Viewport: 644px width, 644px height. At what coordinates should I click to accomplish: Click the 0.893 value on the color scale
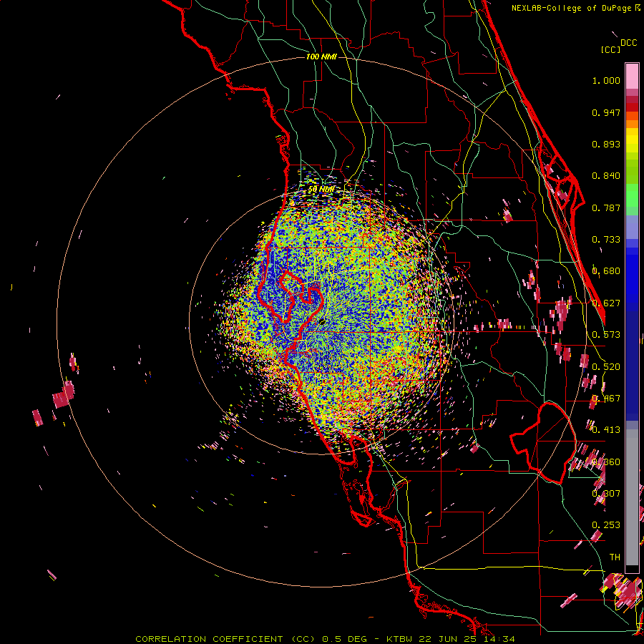point(606,144)
